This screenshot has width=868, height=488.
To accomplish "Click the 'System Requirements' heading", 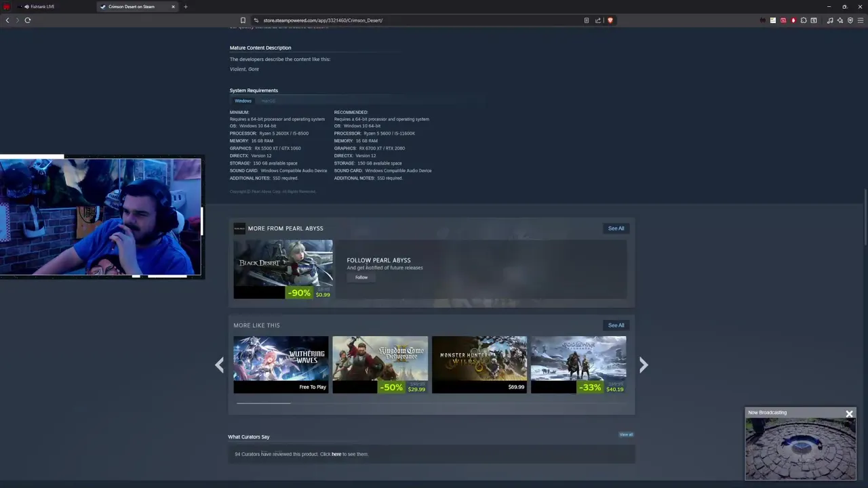I will pyautogui.click(x=254, y=90).
